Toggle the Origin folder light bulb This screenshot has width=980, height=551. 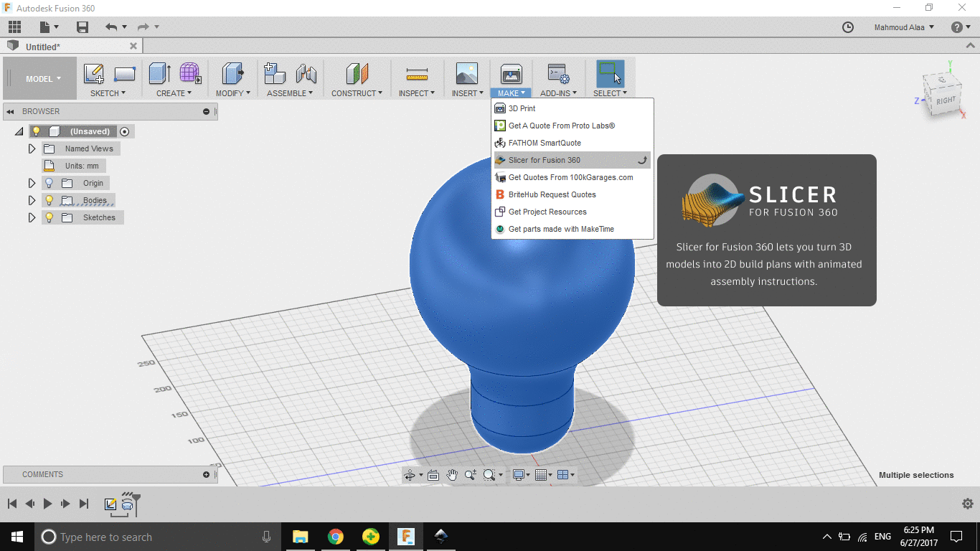point(50,183)
